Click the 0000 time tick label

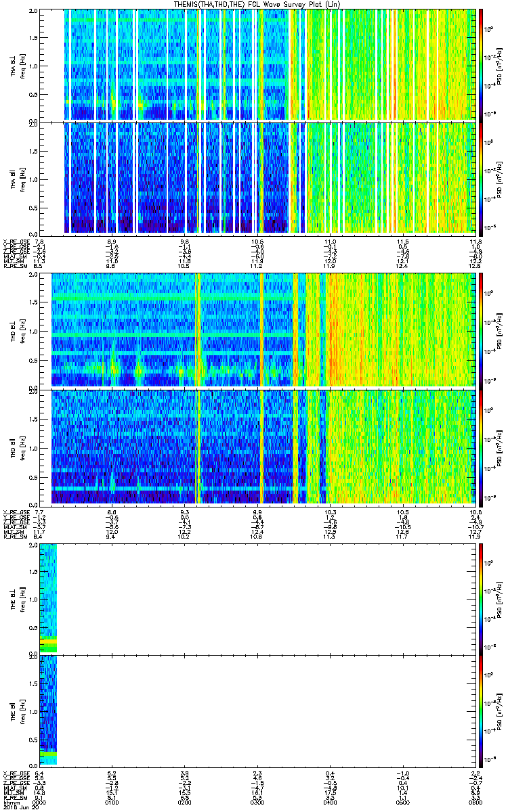pos(40,803)
